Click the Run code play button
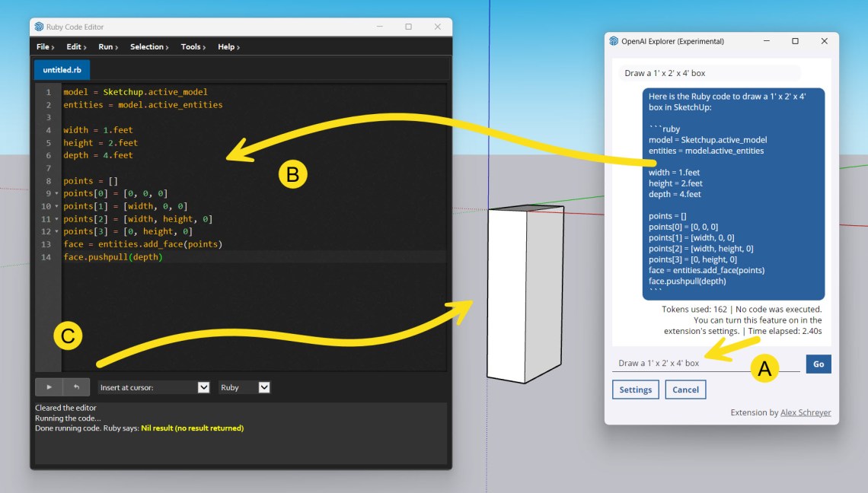 pyautogui.click(x=49, y=387)
